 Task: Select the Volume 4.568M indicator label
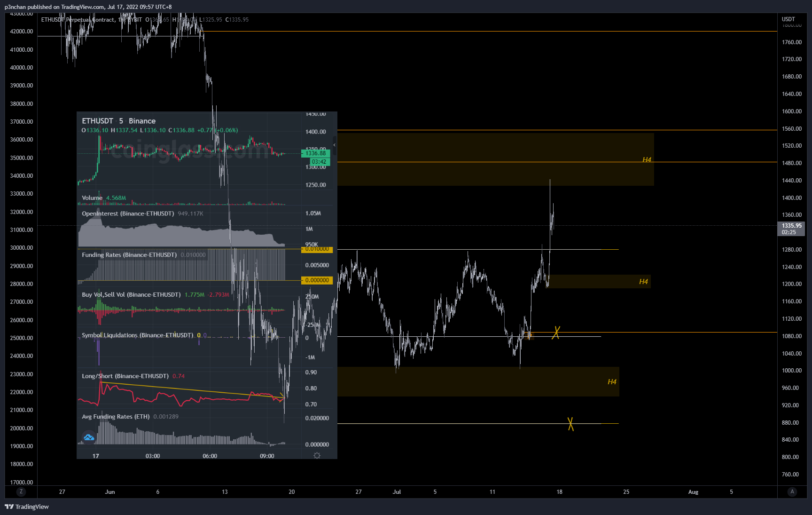(104, 198)
